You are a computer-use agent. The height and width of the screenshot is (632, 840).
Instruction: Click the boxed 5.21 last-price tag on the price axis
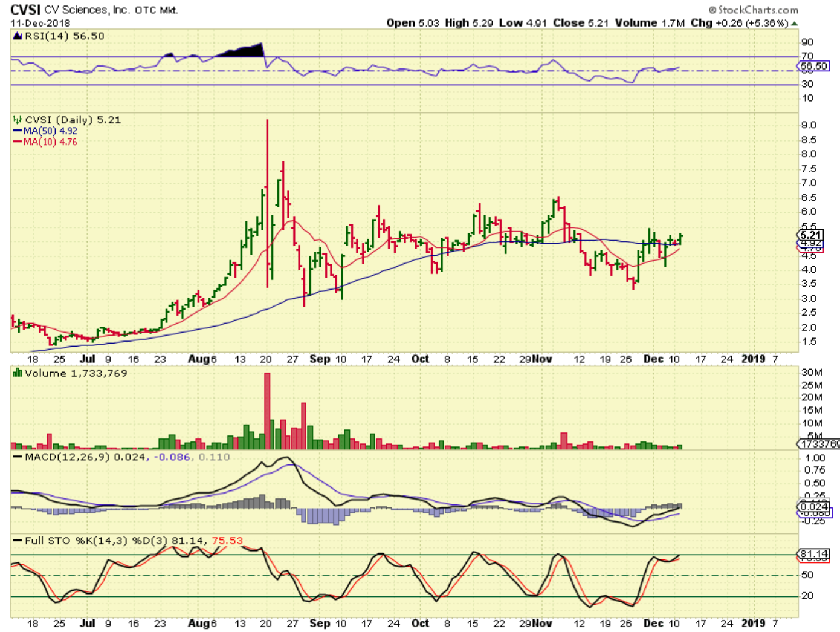click(811, 235)
